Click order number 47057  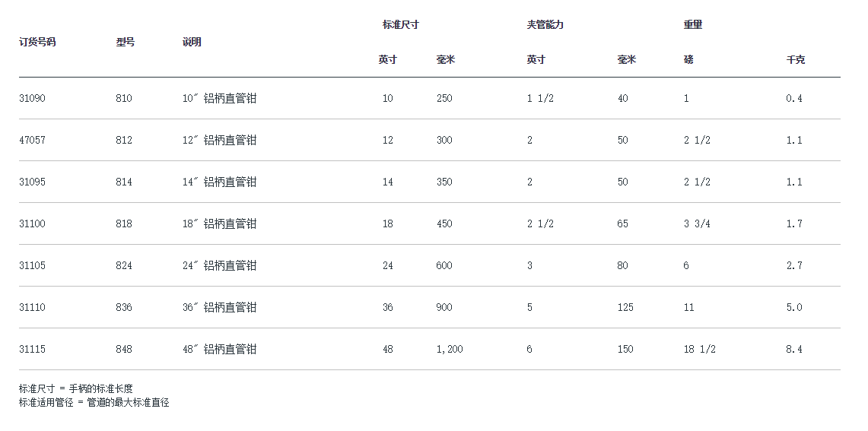click(x=32, y=140)
